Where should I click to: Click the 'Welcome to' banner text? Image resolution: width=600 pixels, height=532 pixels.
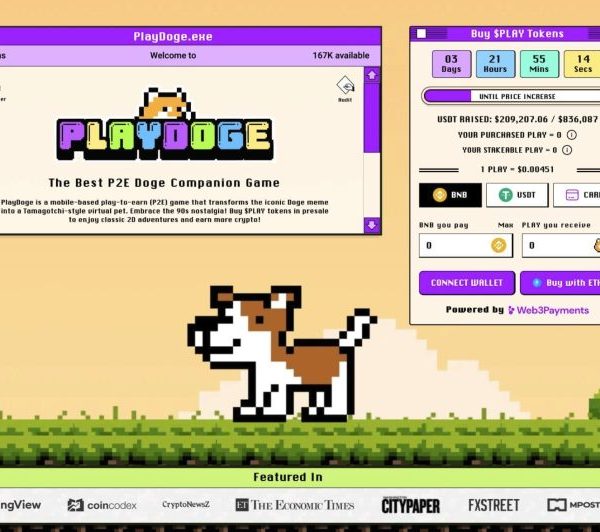click(x=173, y=55)
